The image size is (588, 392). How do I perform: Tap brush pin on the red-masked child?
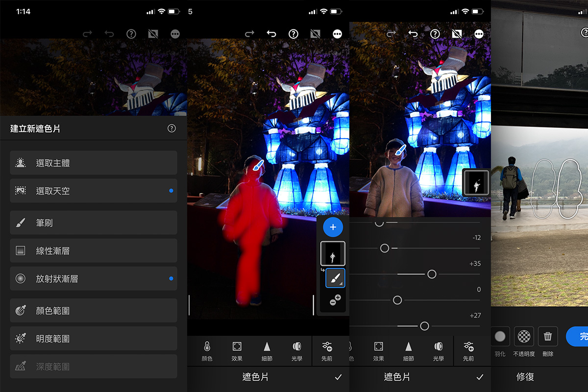[x=258, y=165]
